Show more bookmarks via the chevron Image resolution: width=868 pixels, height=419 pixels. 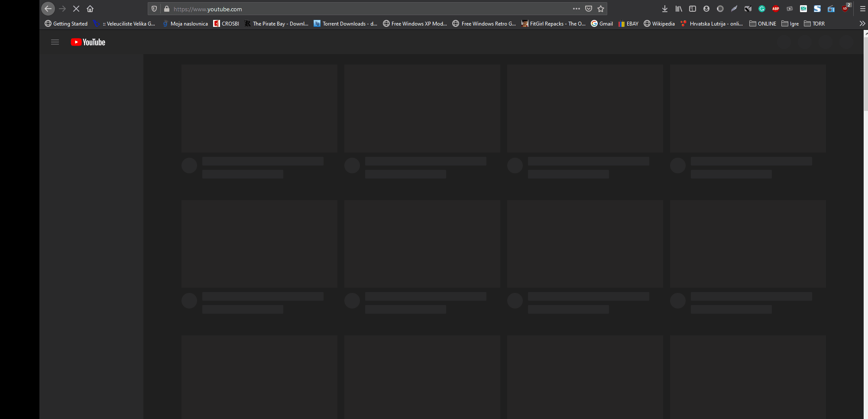coord(862,24)
